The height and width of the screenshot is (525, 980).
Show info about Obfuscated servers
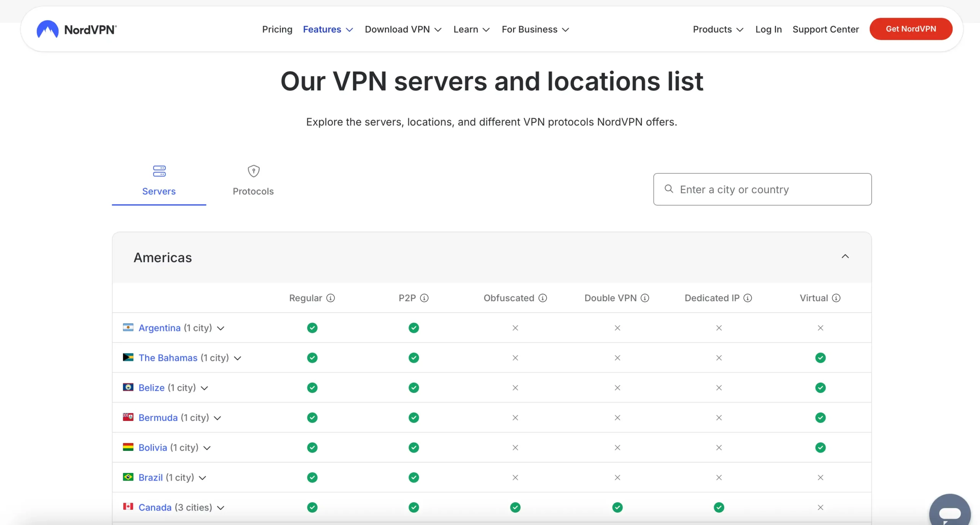point(543,298)
